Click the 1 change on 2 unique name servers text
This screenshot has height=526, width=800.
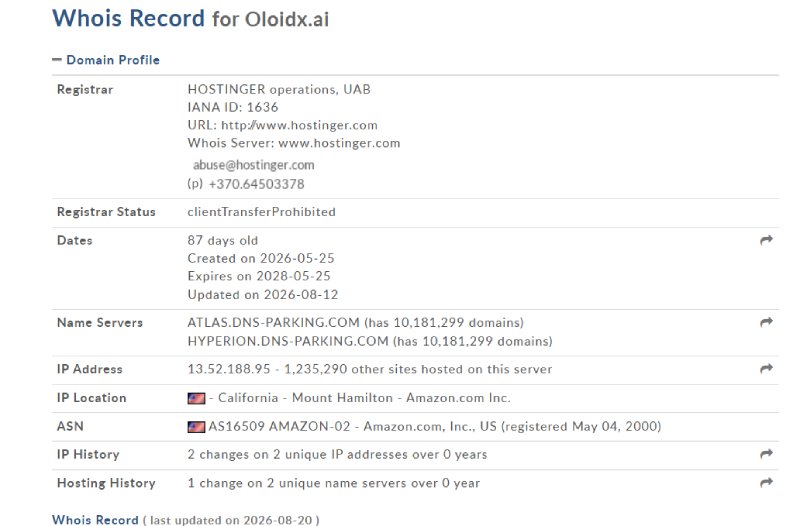[334, 483]
